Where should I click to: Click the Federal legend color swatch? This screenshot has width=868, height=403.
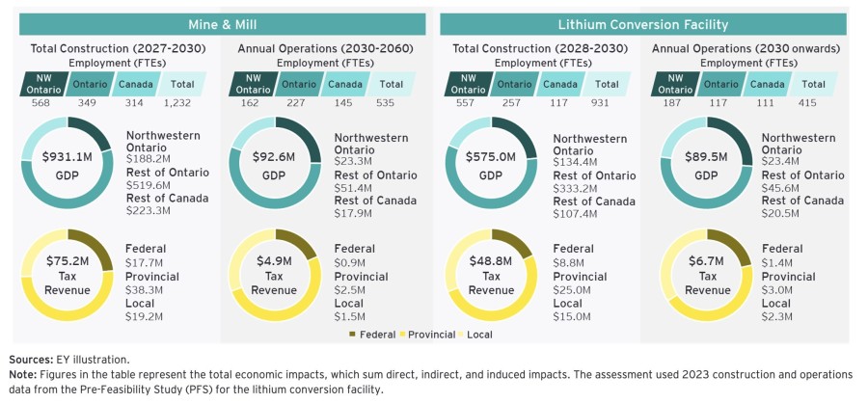click(353, 334)
